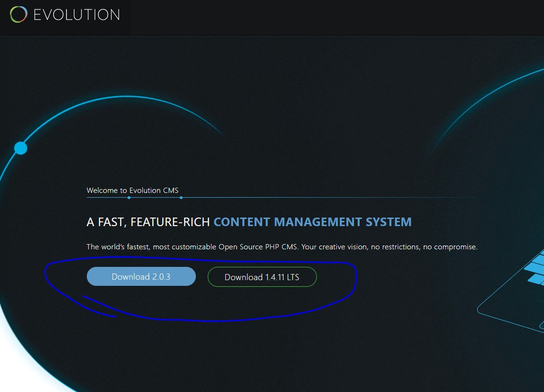Click the A FAST, FEATURE-RICH heading text
The width and height of the screenshot is (544, 392).
tap(148, 222)
